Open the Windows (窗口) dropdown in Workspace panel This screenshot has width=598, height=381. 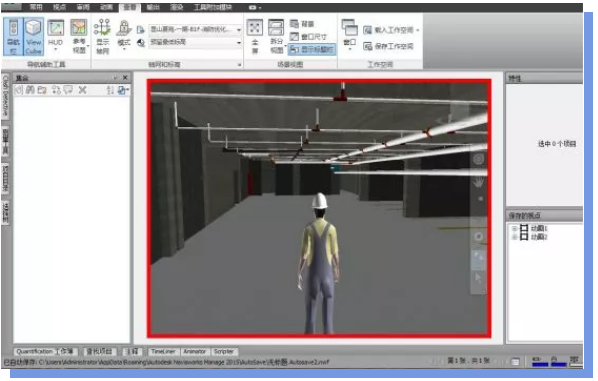click(350, 35)
